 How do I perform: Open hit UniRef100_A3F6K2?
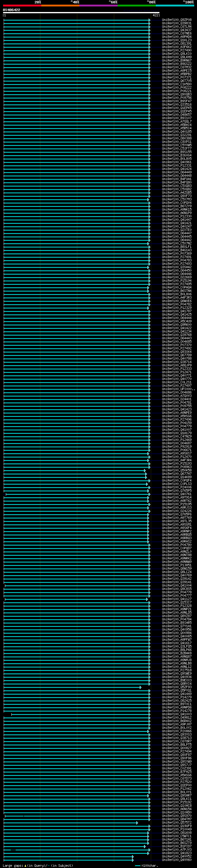tap(176, 47)
